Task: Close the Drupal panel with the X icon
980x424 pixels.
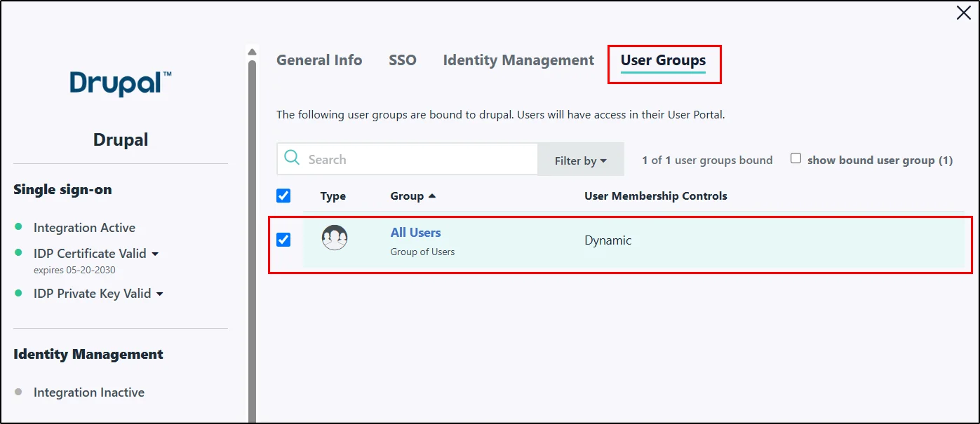Action: tap(964, 13)
